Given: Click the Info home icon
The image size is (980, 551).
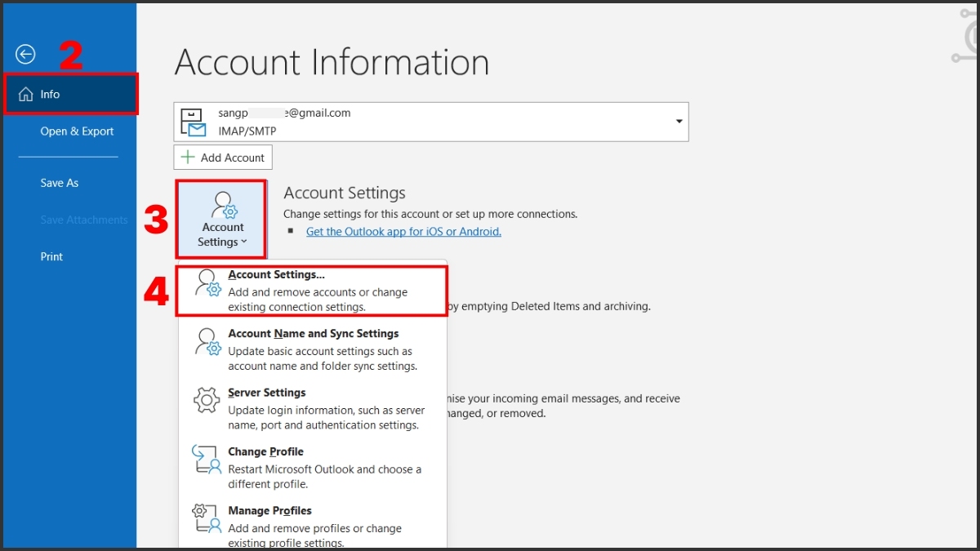Looking at the screenshot, I should tap(26, 95).
